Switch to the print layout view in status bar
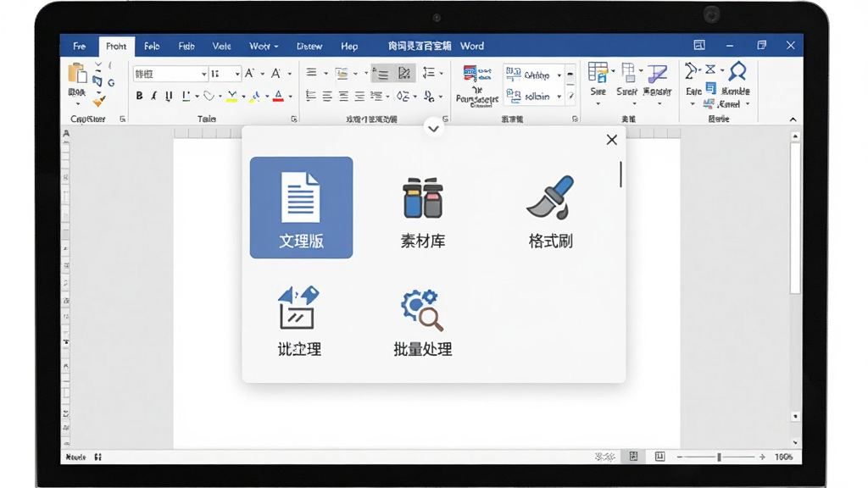 click(633, 457)
